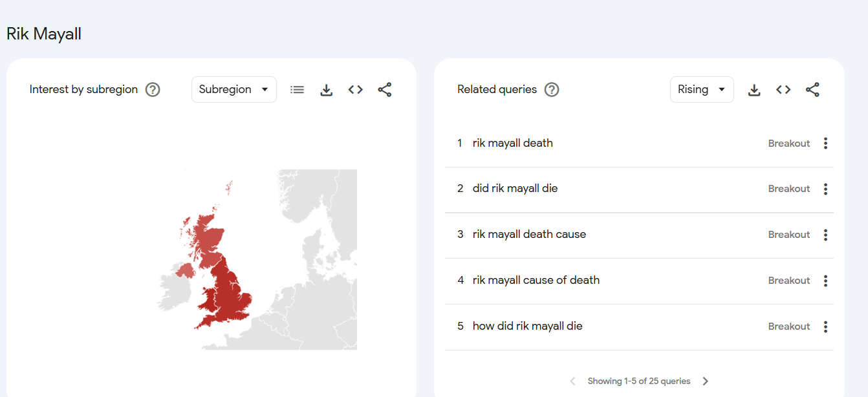The width and height of the screenshot is (868, 397).
Task: Click Breakout label for 'did rik mayall die'
Action: 789,189
